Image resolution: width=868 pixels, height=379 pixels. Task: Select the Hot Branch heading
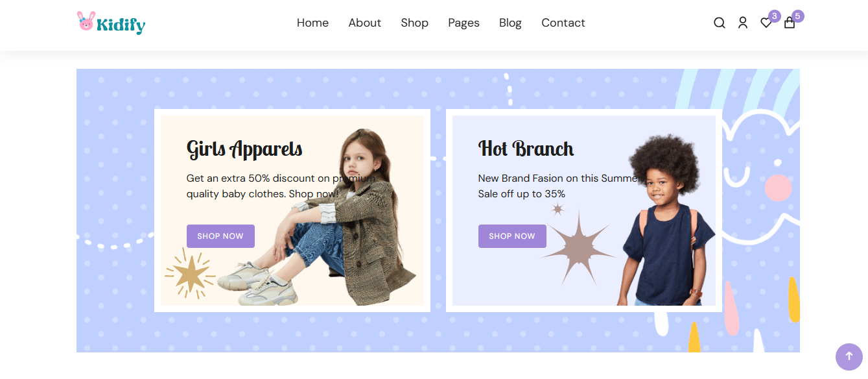click(526, 149)
